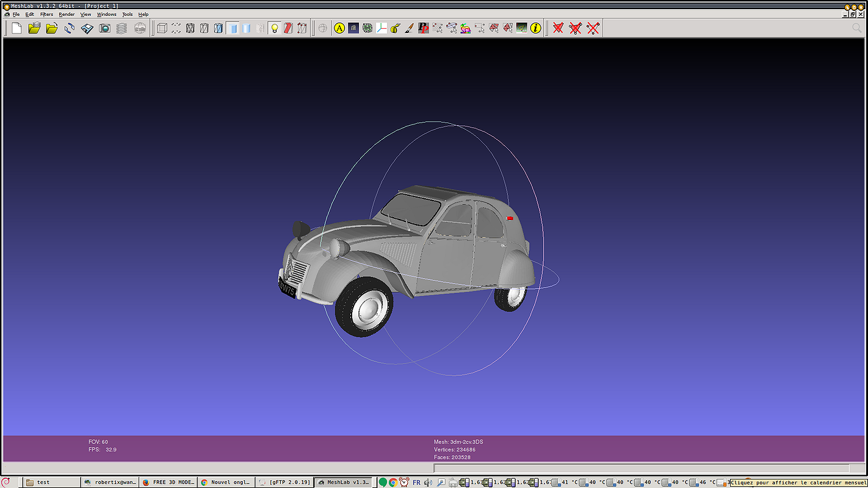Click the Delete Selected Vertices red X icon
The image size is (868, 488).
tap(593, 28)
